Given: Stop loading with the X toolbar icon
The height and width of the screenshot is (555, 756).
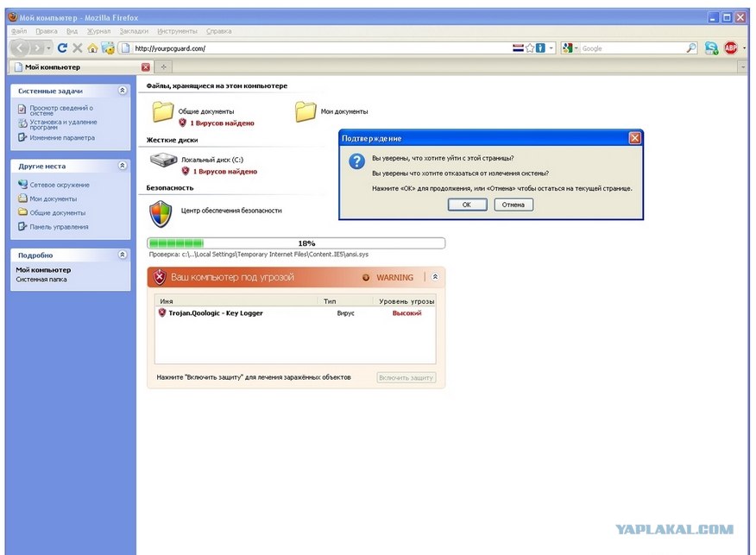Looking at the screenshot, I should [77, 47].
